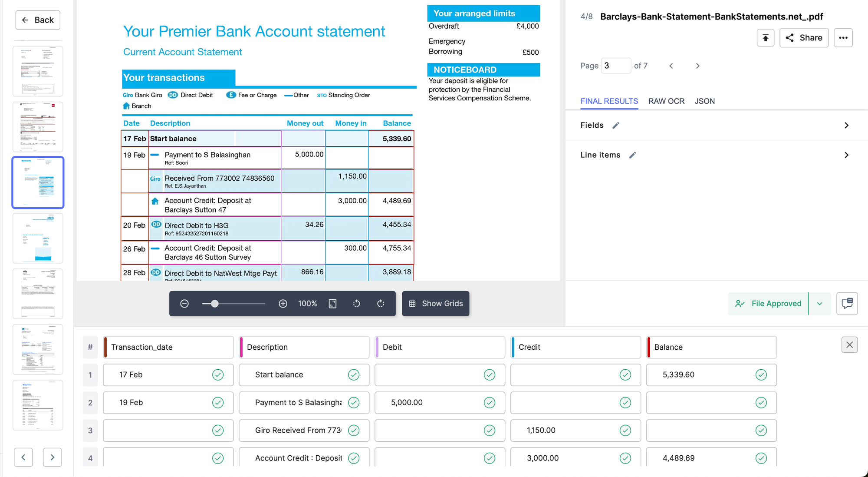The width and height of the screenshot is (868, 477).
Task: Click the Description column header in line items
Action: (304, 347)
